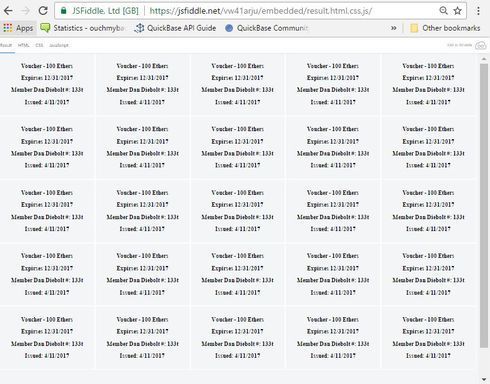Click the browser back arrow
The width and height of the screenshot is (490, 384).
coord(8,11)
